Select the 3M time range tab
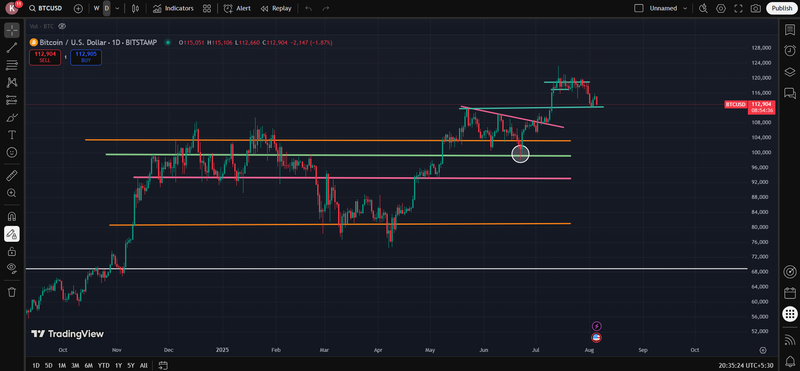 click(75, 365)
